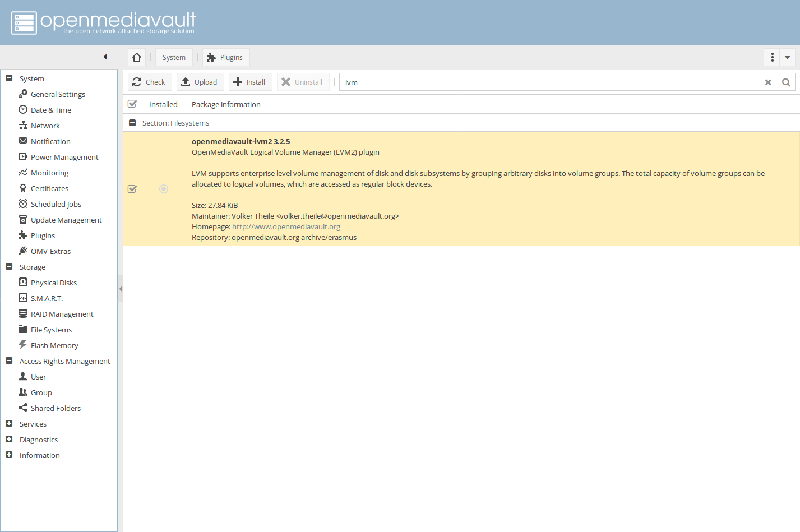Click the sidebar splitter collapse handle
Screen dimensions: 800x532
(x=121, y=289)
